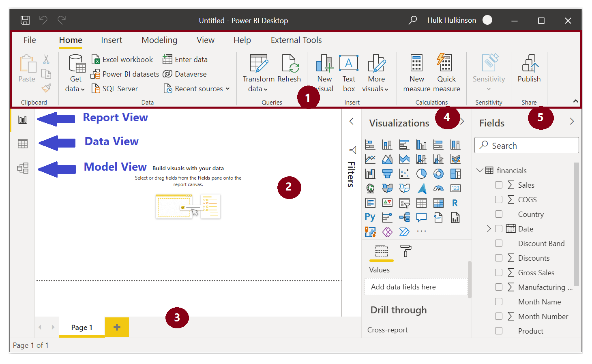Check the Gross Sales field checkbox

pos(499,272)
